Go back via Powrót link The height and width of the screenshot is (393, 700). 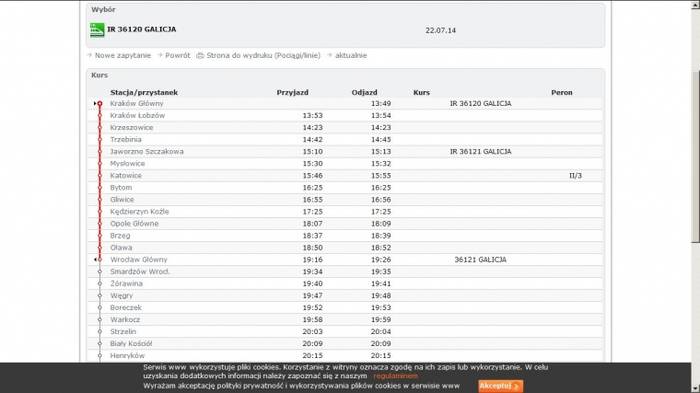(x=177, y=55)
